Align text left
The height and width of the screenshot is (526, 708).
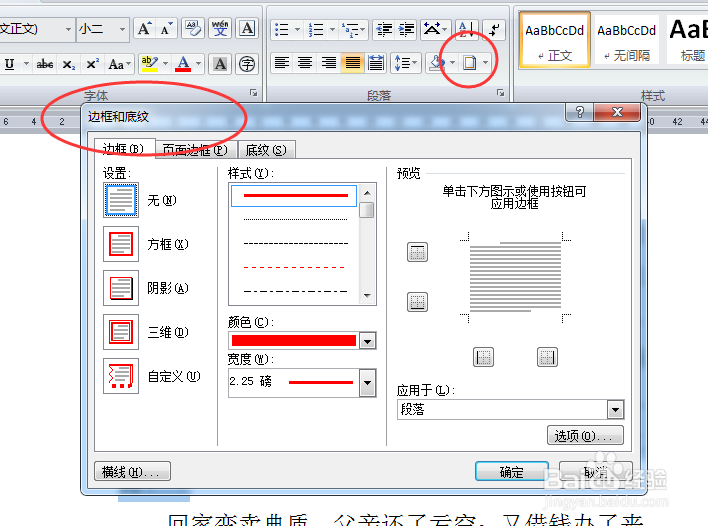pos(282,63)
